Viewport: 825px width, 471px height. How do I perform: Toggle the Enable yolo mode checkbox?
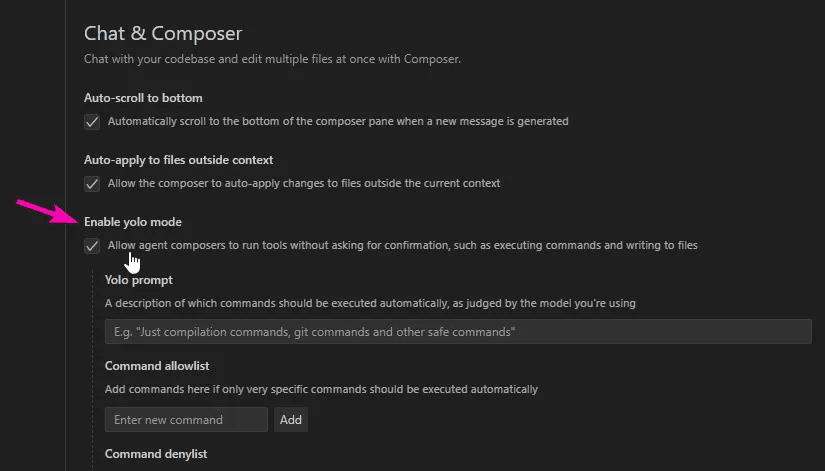pyautogui.click(x=92, y=246)
